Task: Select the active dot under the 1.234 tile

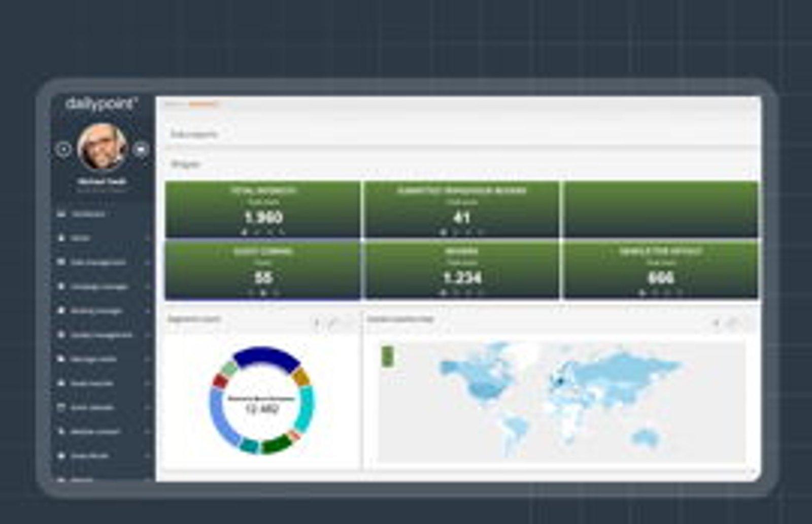Action: click(444, 293)
